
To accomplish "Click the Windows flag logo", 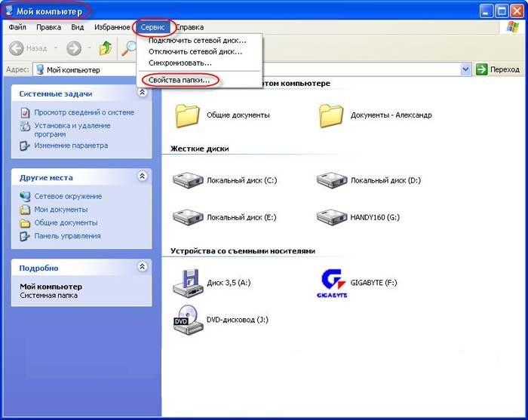I will point(512,28).
